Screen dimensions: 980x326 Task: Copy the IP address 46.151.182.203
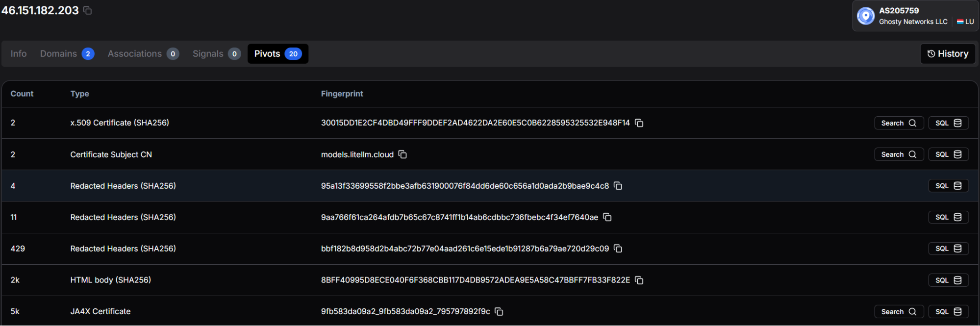88,10
